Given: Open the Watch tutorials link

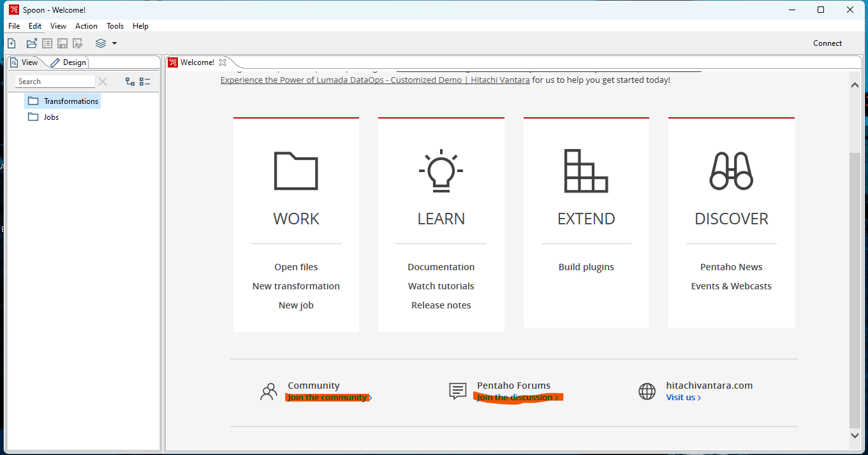Looking at the screenshot, I should pos(441,286).
